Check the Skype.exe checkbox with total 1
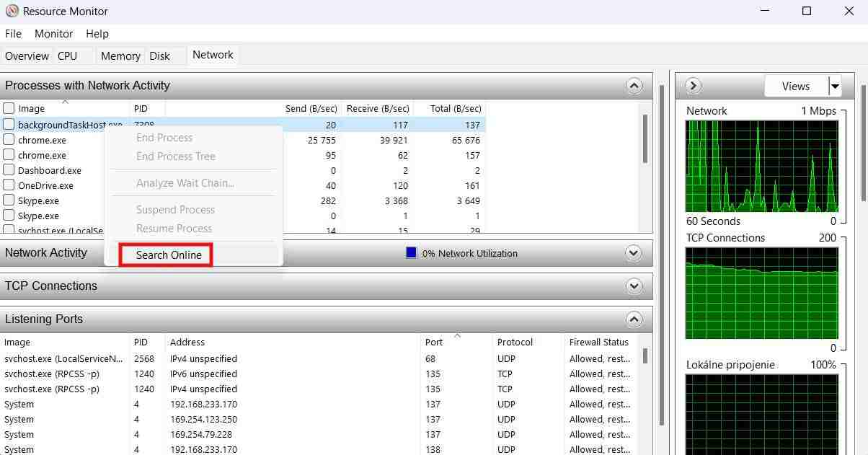Viewport: 868px width, 455px height. point(9,215)
